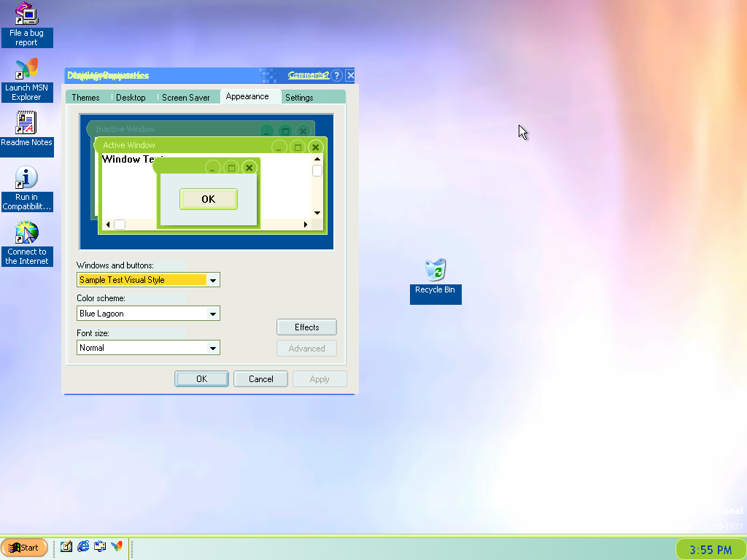Screen dimensions: 747x560
Task: Click minimize icon on Inactive Window preview
Action: (x=267, y=131)
